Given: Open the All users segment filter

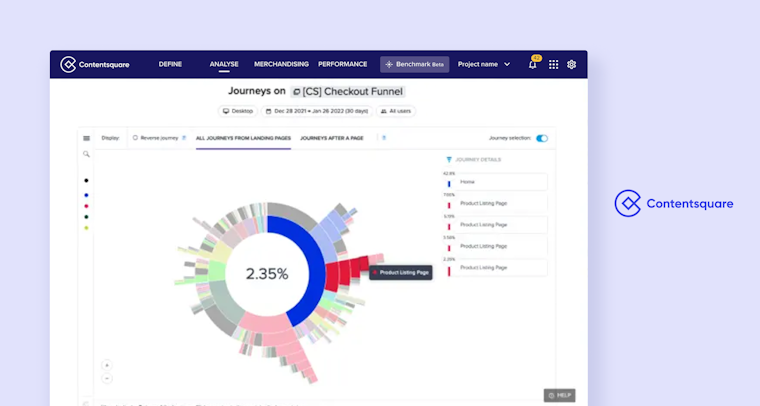Looking at the screenshot, I should click(x=396, y=111).
